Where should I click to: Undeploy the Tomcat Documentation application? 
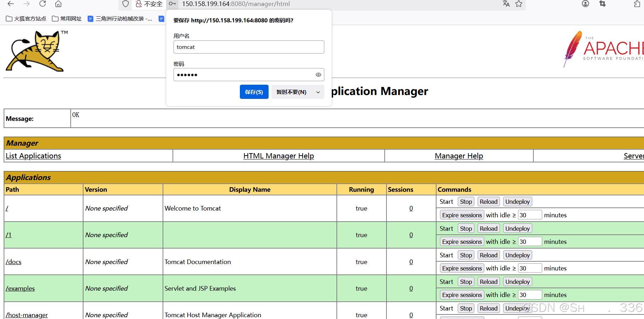point(517,255)
